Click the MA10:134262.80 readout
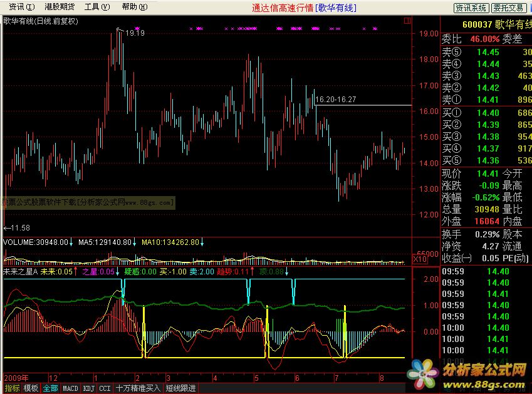Image resolution: width=532 pixels, height=394 pixels. coord(170,242)
